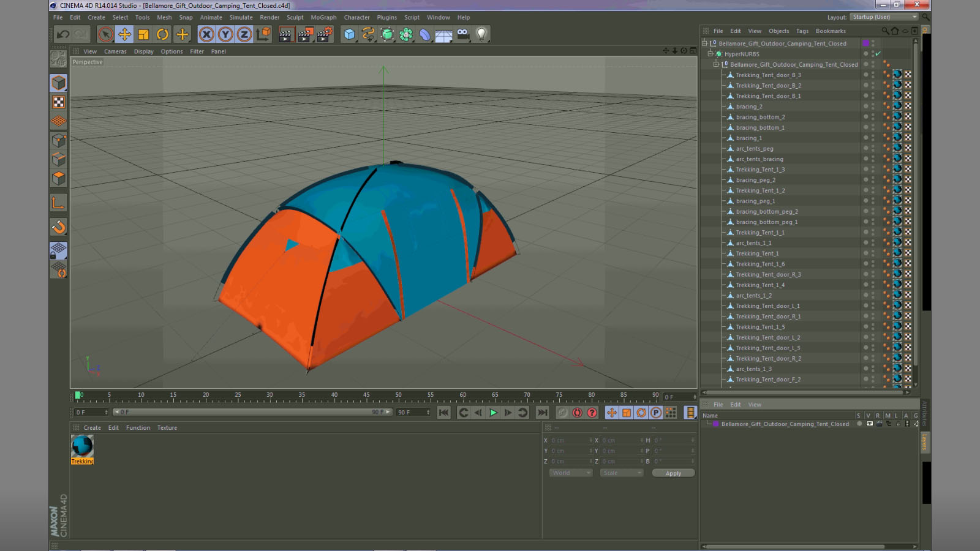Collapse the HyperNURBS tree node
The image size is (980, 551).
[710, 54]
